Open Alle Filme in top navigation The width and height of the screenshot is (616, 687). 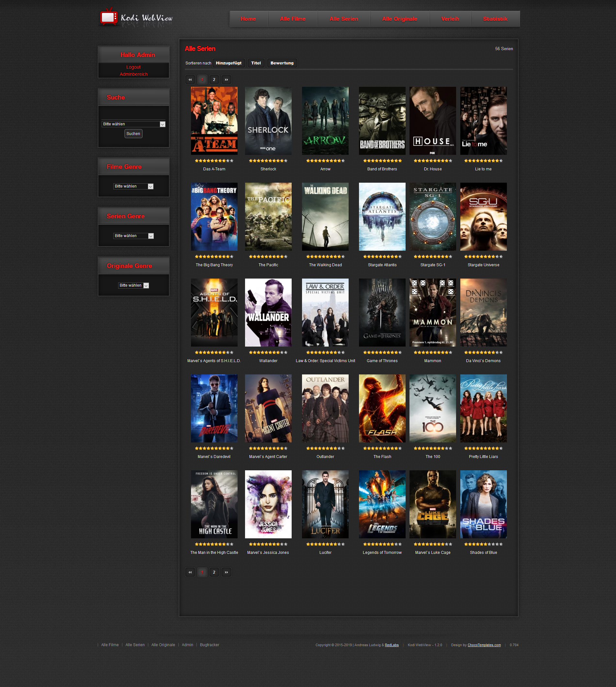(x=292, y=19)
